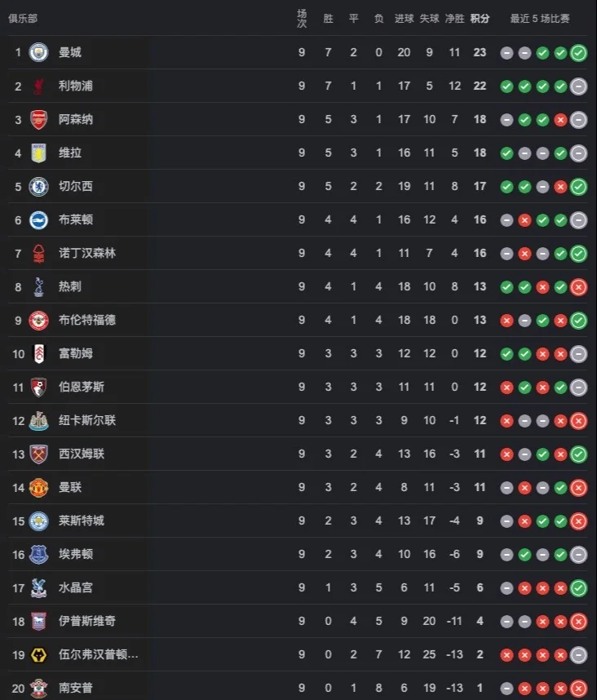Screen dimensions: 597x700
Task: Click the Wolves club crest
Action: tap(38, 654)
